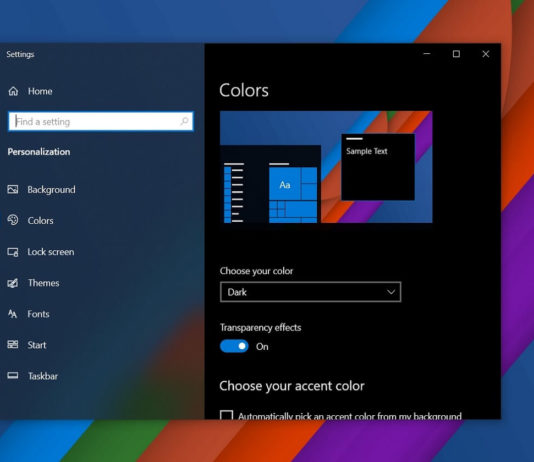This screenshot has height=462, width=534.
Task: Click the Settings window title text
Action: click(20, 54)
